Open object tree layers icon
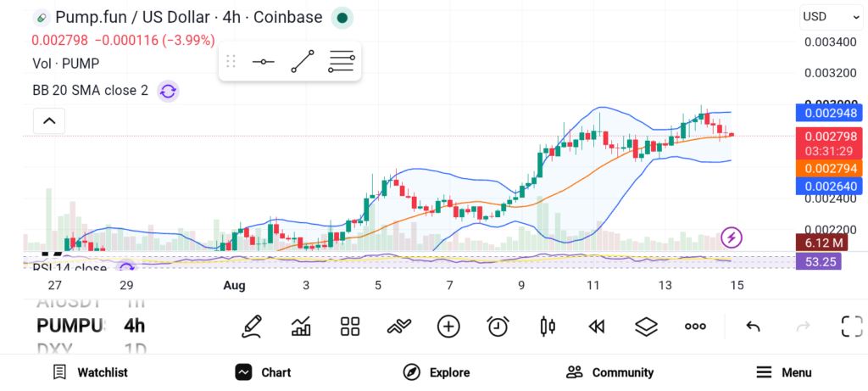This screenshot has width=868, height=391. [x=646, y=327]
